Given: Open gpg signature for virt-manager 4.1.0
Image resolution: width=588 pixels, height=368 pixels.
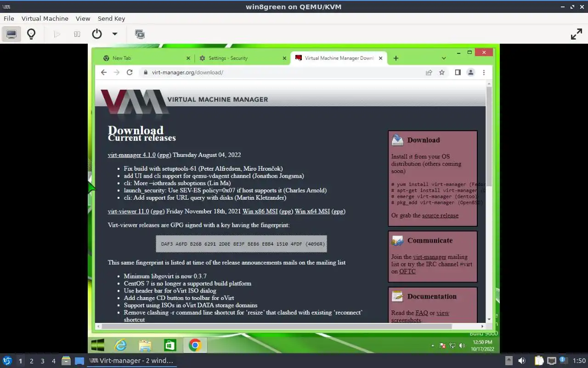Looking at the screenshot, I should 164,155.
